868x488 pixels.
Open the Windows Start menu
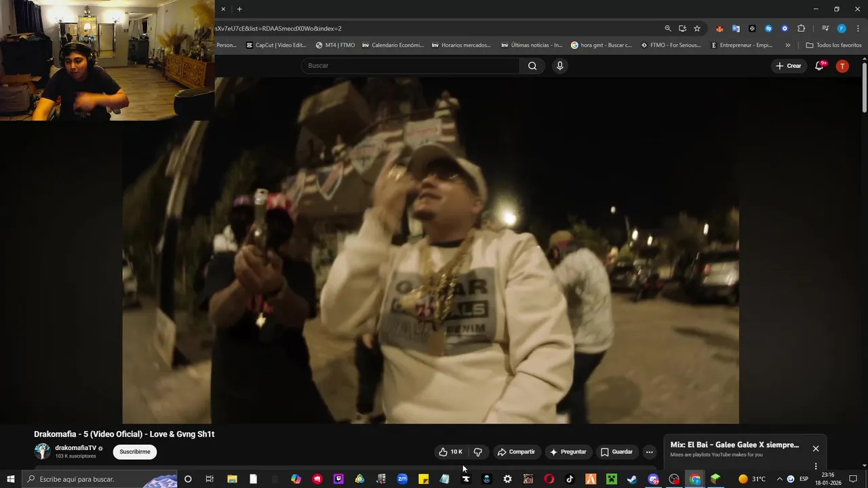click(x=10, y=479)
